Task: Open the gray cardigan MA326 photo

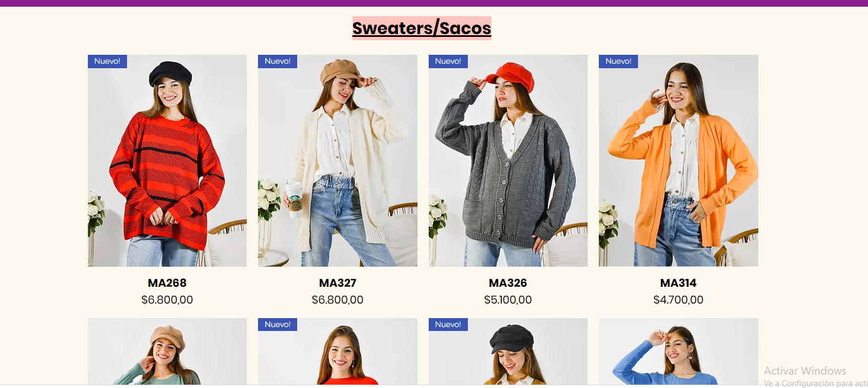Action: pos(508,160)
